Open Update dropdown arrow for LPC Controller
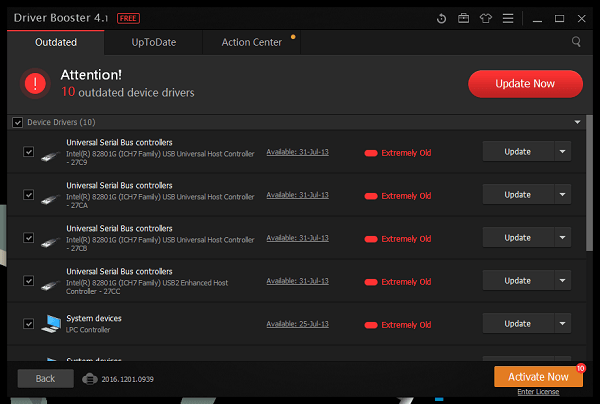Viewport: 600px width, 404px height. click(562, 324)
